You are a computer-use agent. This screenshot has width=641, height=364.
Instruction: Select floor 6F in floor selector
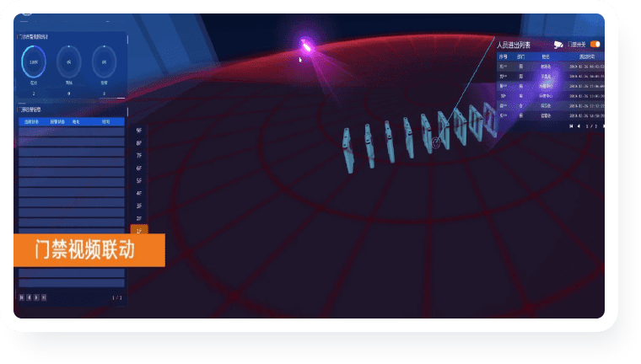point(139,169)
